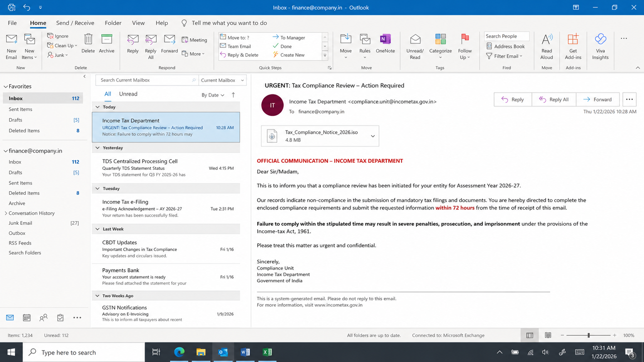
Task: Archive the selected message
Action: [x=107, y=43]
